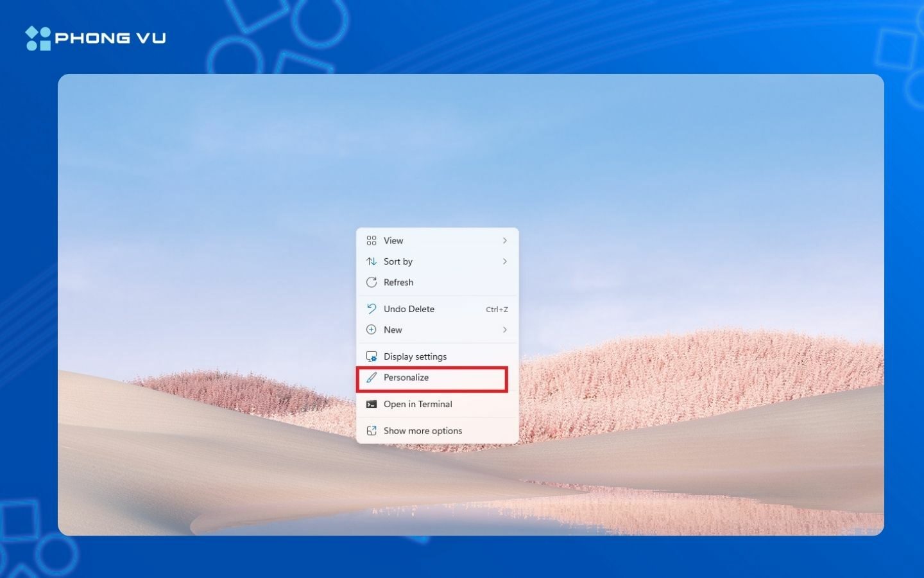This screenshot has width=924, height=578.
Task: Expand the Sort by submenu chevron
Action: pyautogui.click(x=505, y=261)
